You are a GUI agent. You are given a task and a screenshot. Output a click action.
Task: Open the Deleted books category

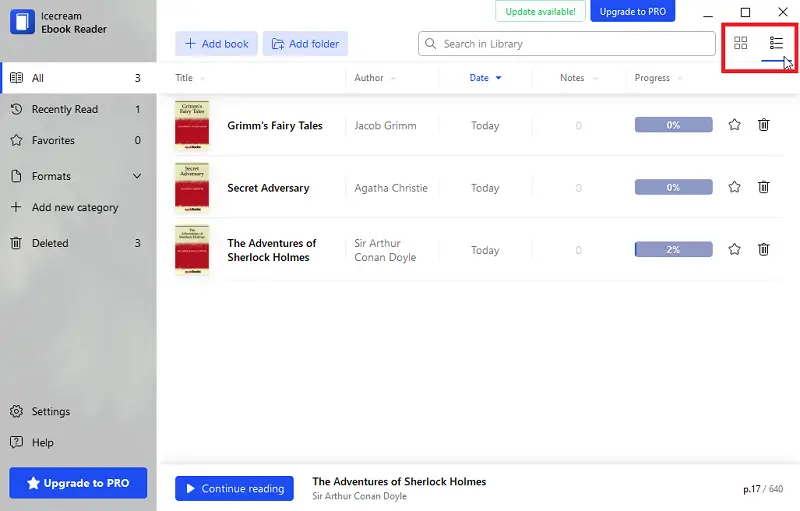79,243
